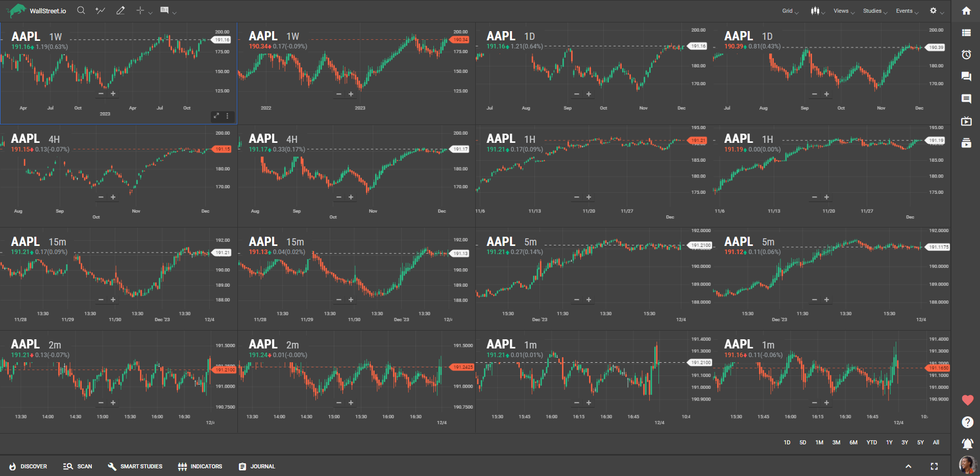
Task: Open the Journal tab
Action: [257, 466]
